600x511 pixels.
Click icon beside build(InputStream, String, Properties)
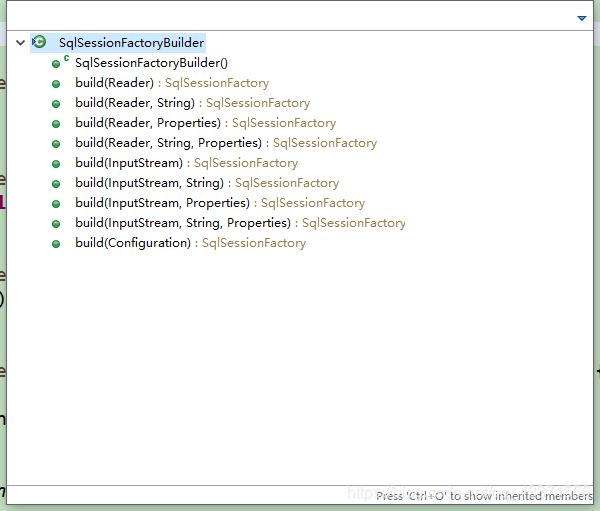click(56, 224)
